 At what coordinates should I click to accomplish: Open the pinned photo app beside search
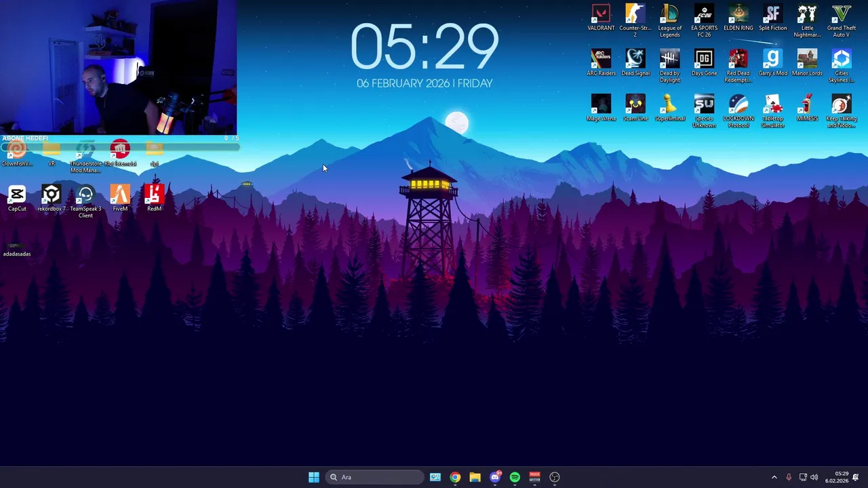435,477
